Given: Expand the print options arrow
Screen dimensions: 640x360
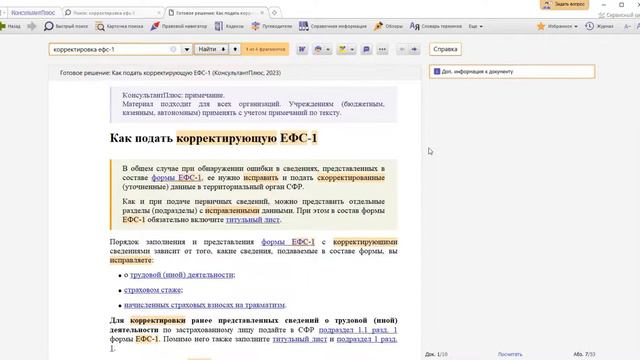Looking at the screenshot, I should (328, 50).
